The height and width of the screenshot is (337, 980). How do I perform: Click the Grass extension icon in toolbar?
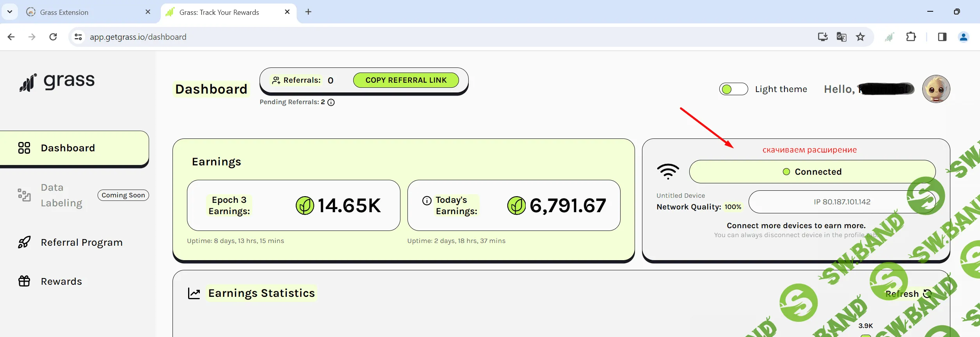[x=889, y=37]
